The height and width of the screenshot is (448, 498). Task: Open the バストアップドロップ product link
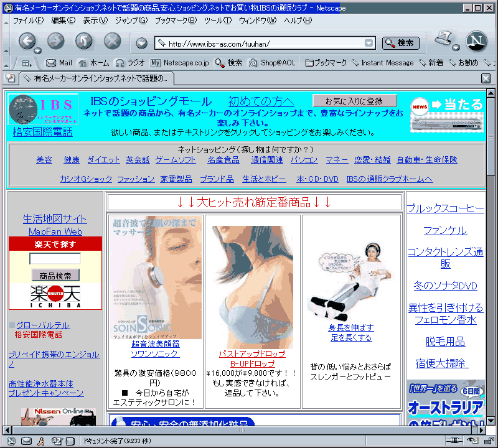click(x=252, y=353)
